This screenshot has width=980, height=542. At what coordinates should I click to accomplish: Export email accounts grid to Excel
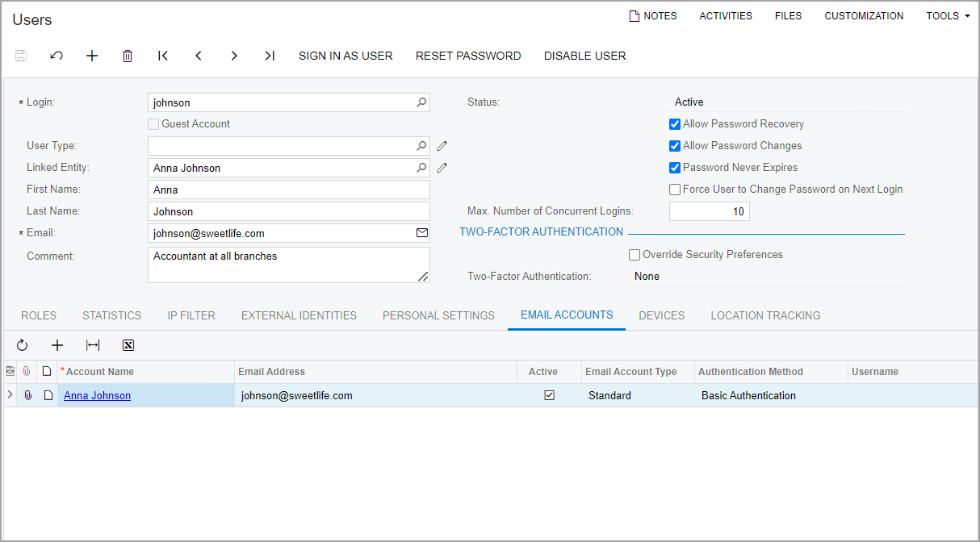pyautogui.click(x=128, y=345)
